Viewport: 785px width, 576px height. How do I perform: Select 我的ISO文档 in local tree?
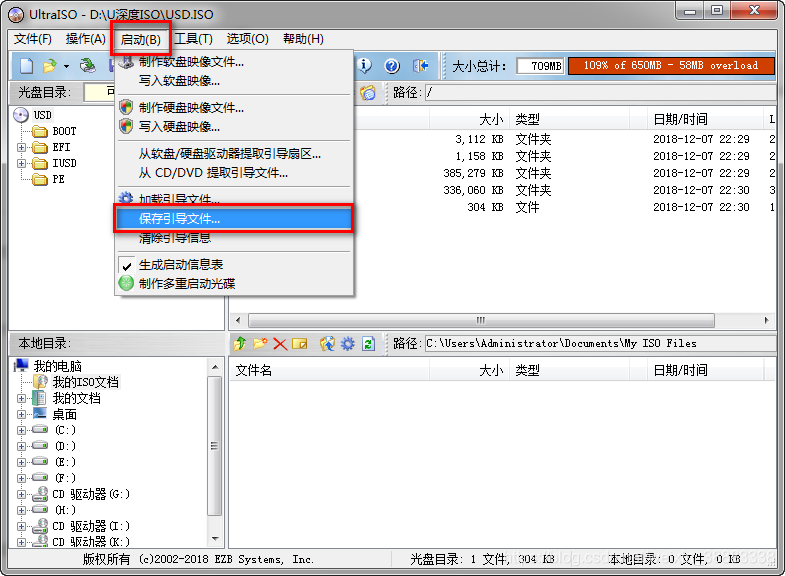(x=86, y=382)
